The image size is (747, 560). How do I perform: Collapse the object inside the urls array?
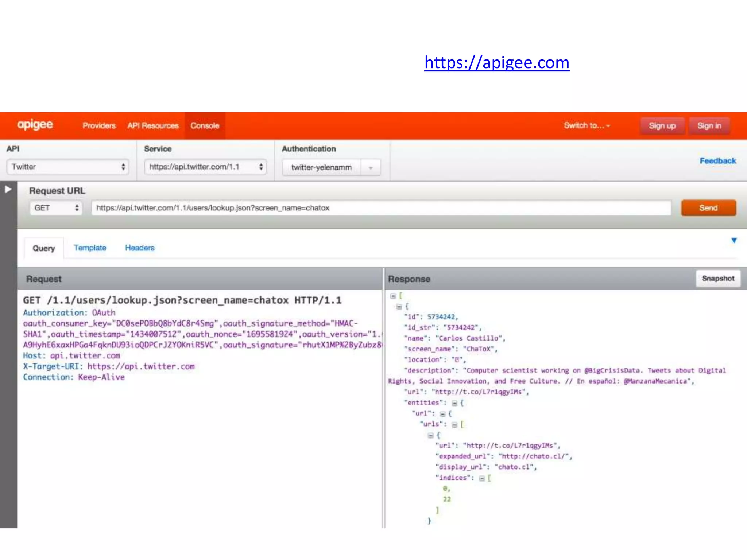click(x=430, y=435)
